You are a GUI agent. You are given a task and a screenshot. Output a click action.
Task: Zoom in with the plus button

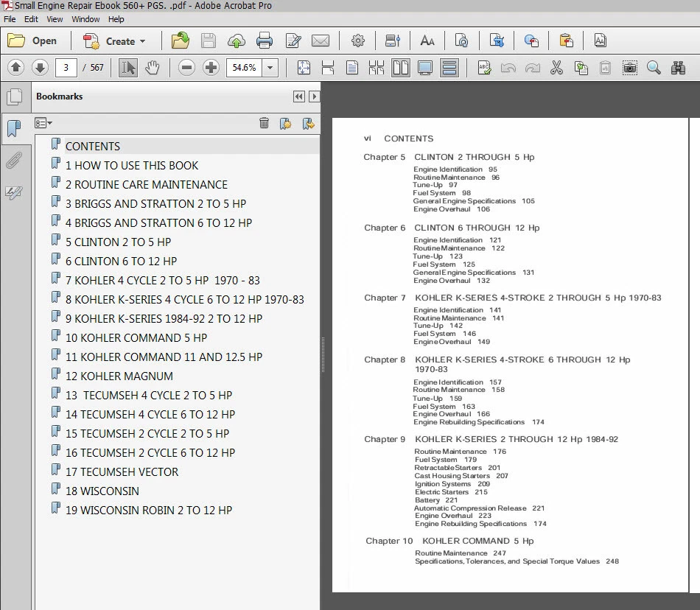tap(211, 68)
